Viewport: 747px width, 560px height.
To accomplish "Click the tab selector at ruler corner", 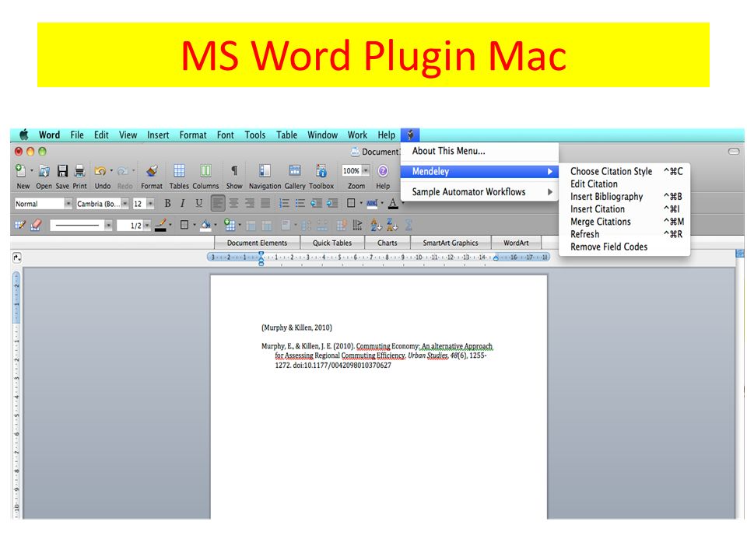I will tap(16, 257).
